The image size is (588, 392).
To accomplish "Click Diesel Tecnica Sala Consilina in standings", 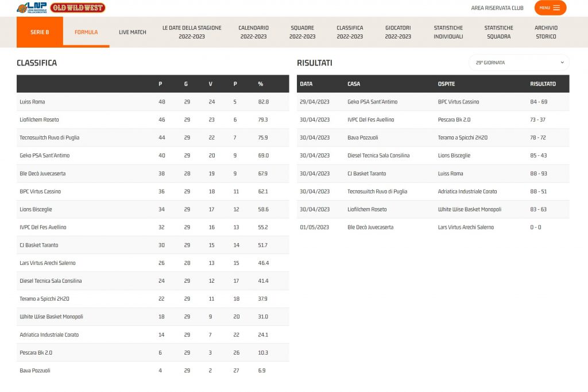I will coord(51,281).
